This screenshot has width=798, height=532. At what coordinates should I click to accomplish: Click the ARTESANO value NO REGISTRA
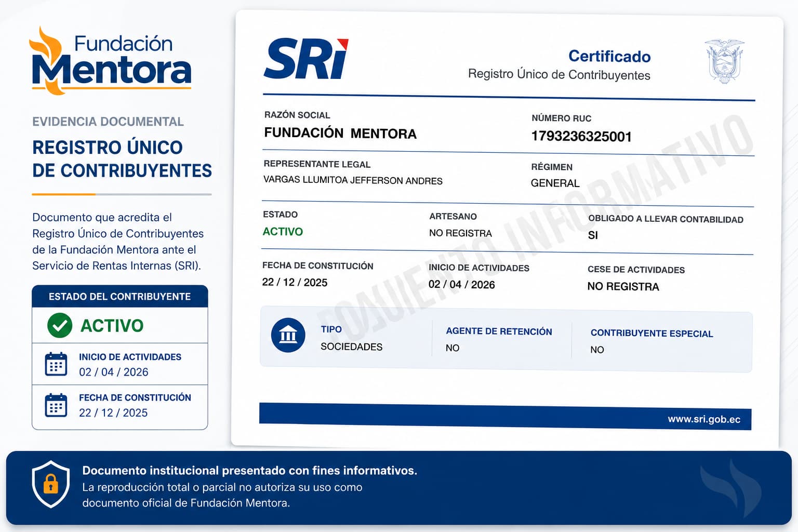(x=460, y=233)
